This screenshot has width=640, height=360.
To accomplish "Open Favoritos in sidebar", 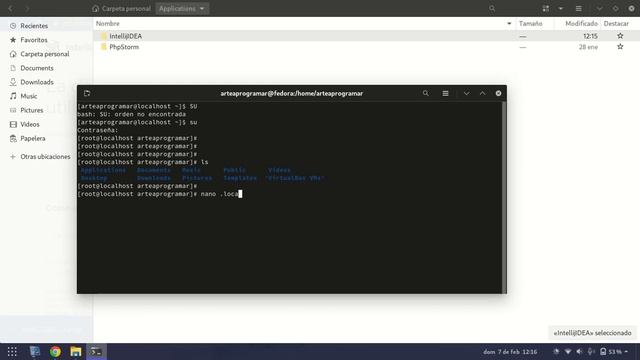I will [34, 40].
